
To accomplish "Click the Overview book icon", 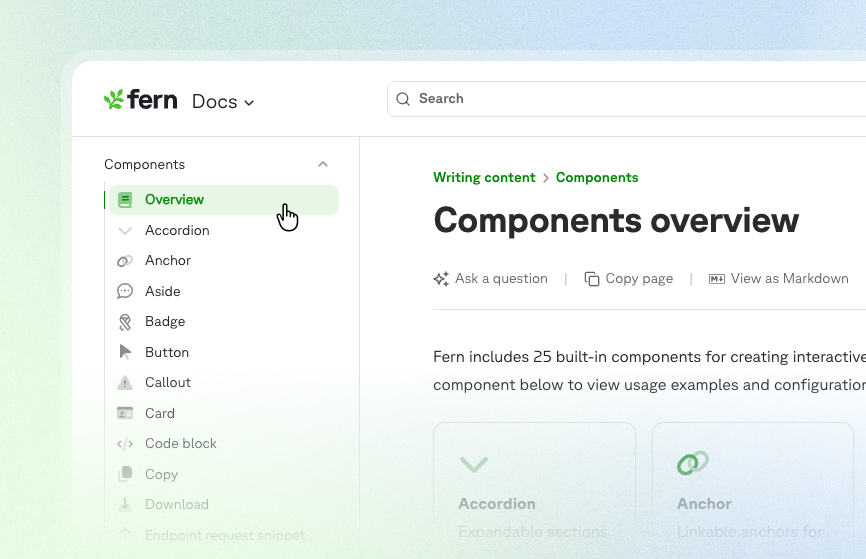I will click(125, 200).
